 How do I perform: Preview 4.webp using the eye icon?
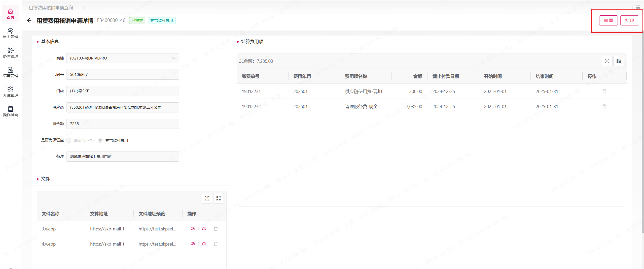[x=193, y=244]
